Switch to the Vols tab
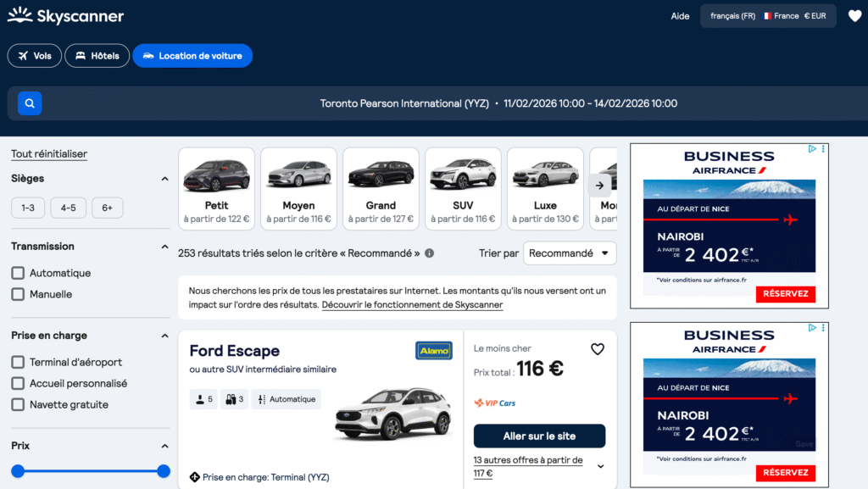Image resolution: width=868 pixels, height=489 pixels. click(34, 56)
